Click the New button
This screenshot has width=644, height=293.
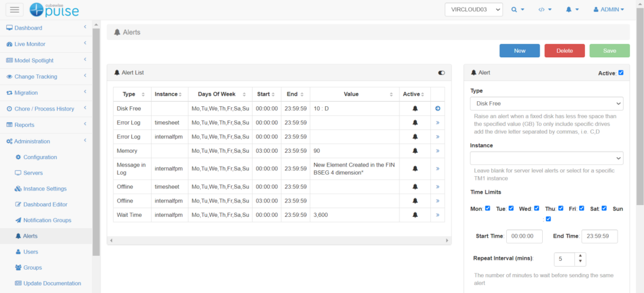pos(519,51)
